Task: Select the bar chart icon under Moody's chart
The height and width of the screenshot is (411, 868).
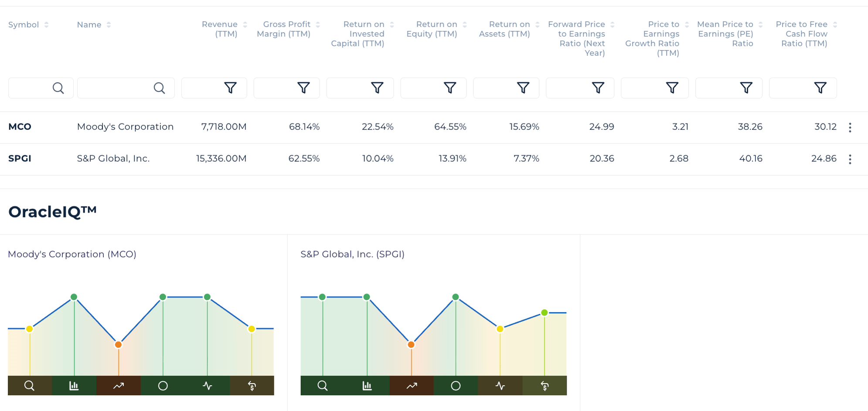Action: [x=74, y=386]
